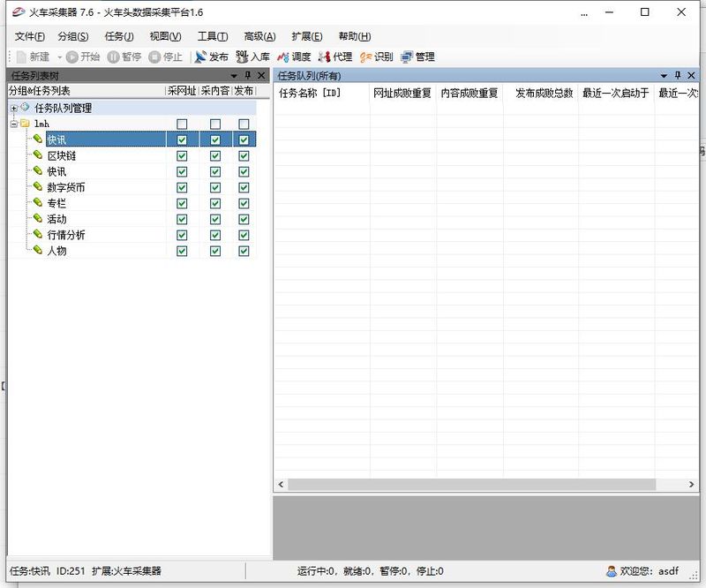The image size is (706, 588).
Task: Open the 任务(J) menu
Action: pyautogui.click(x=119, y=36)
